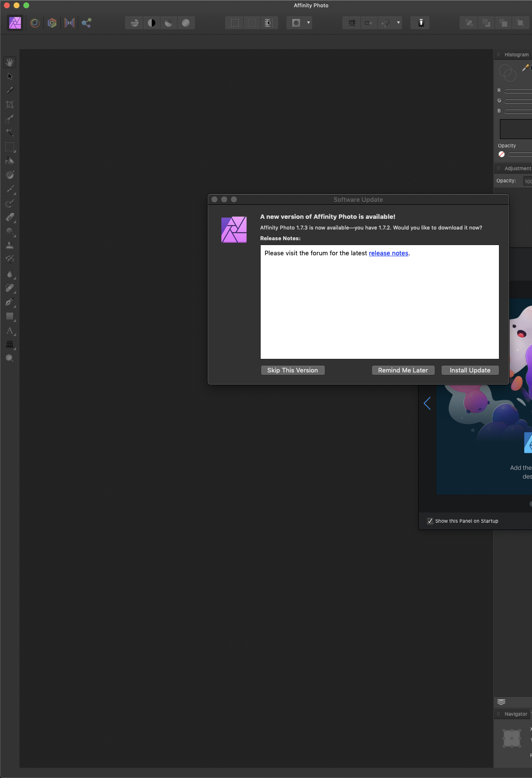Select the Colour Picker eyedropper tool

(10, 90)
